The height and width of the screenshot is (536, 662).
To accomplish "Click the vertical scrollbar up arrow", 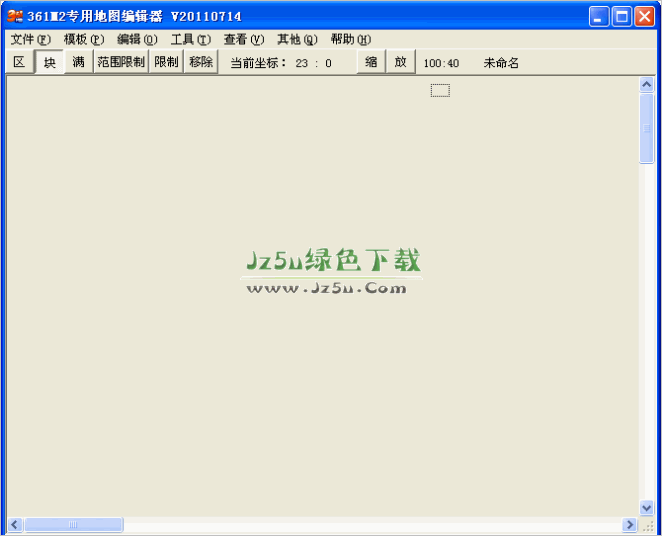I will (x=646, y=85).
